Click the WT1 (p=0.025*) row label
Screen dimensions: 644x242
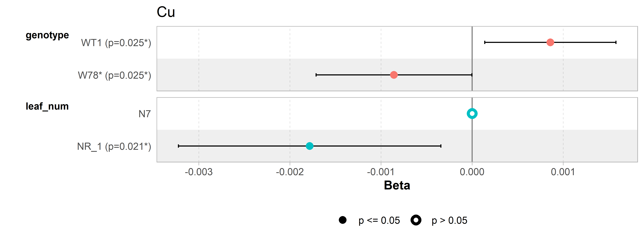pyautogui.click(x=116, y=43)
